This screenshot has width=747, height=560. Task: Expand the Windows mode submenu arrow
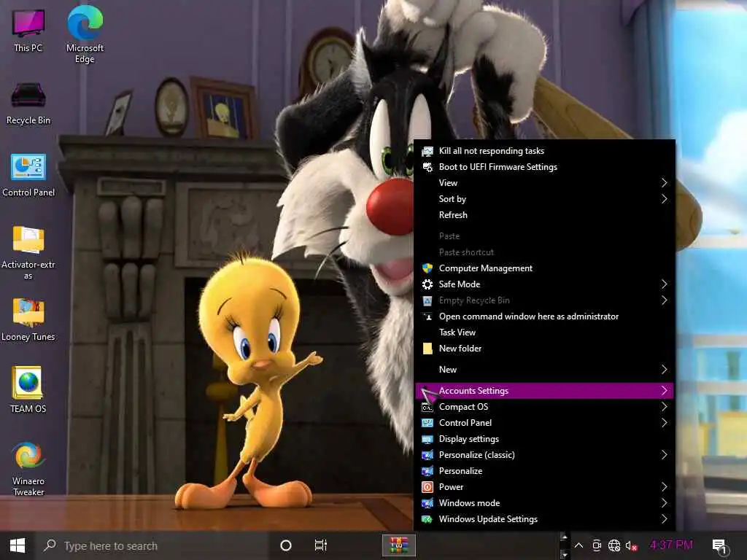pos(664,503)
